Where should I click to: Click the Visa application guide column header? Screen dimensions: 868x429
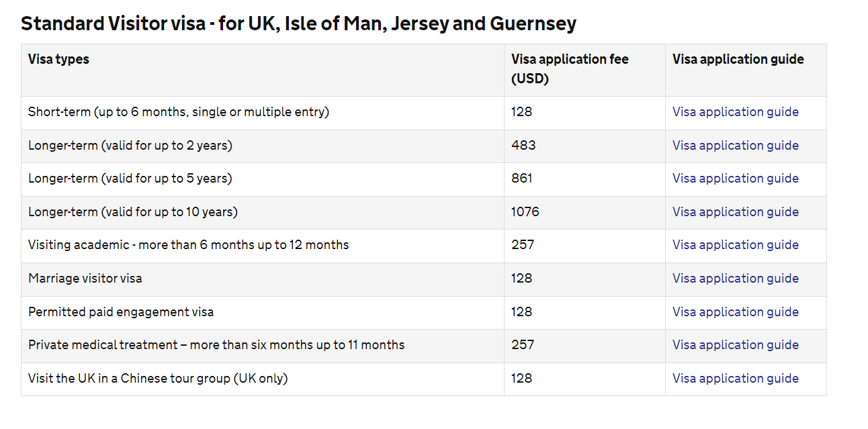point(738,59)
